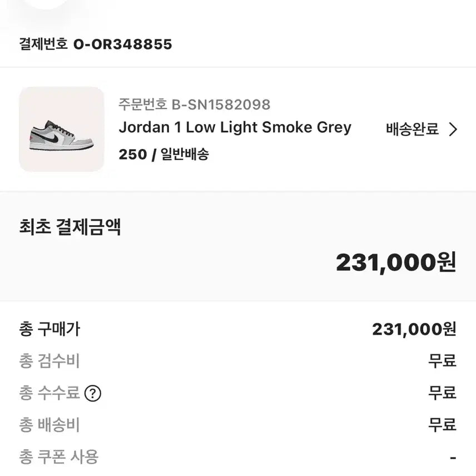Viewport: 476px width, 476px height.
Task: Click the 무료 value for 총 검수비
Action: pos(442,361)
